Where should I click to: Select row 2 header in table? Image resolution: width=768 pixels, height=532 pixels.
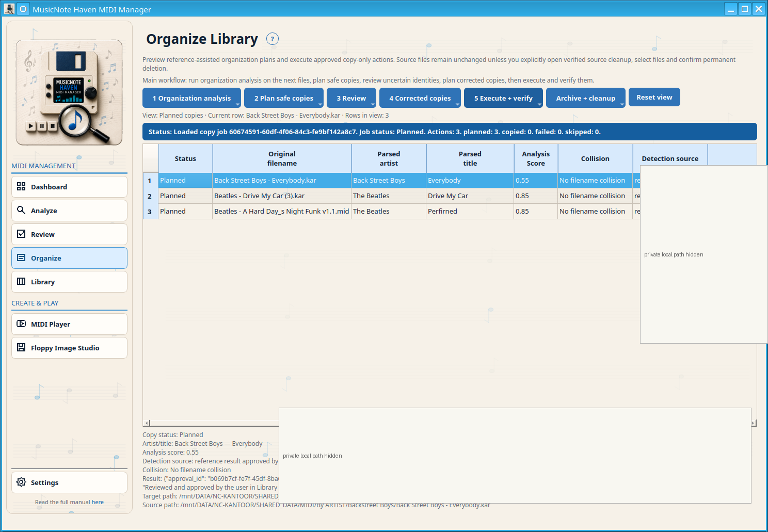150,196
